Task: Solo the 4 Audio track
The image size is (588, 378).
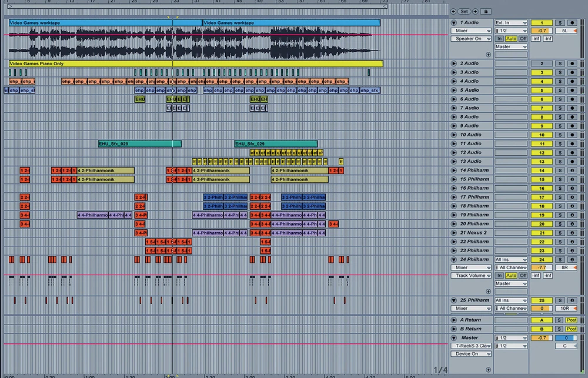Action: coord(560,81)
